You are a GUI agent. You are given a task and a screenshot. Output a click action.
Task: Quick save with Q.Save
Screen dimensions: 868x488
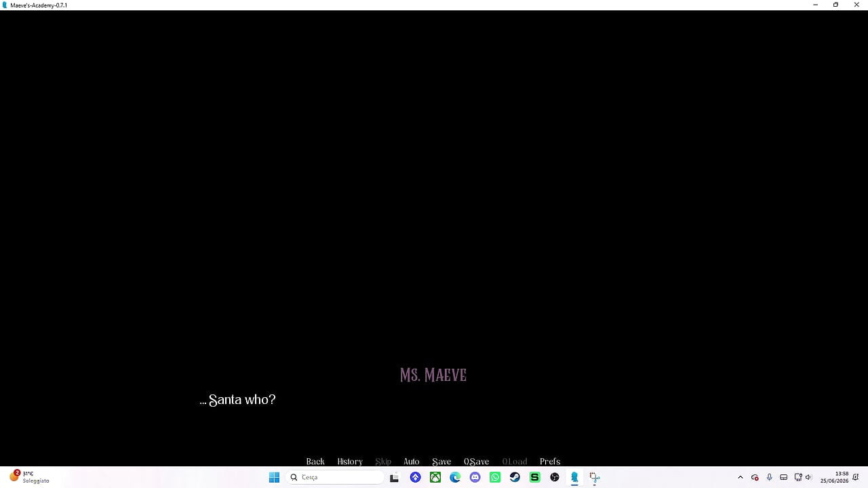tap(476, 462)
